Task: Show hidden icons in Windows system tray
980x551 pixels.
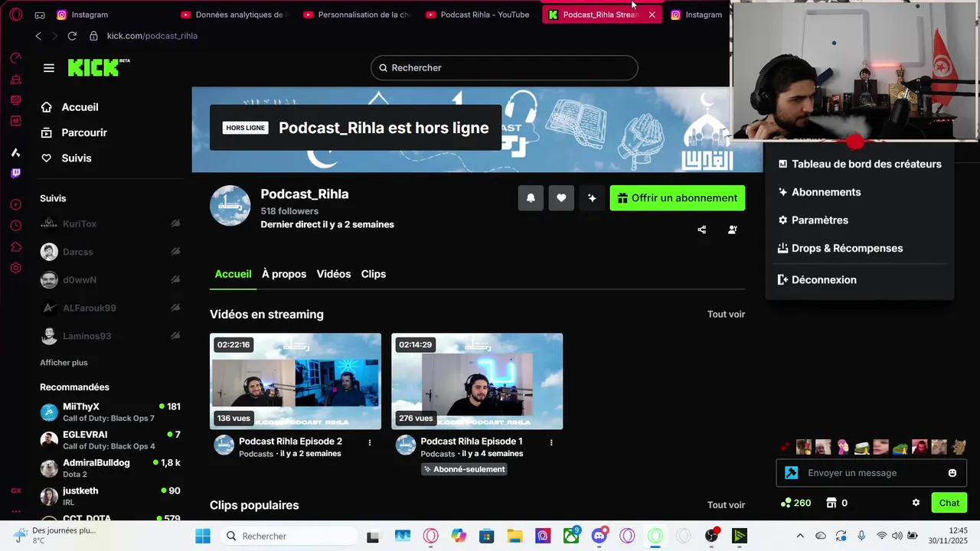Action: (x=800, y=536)
